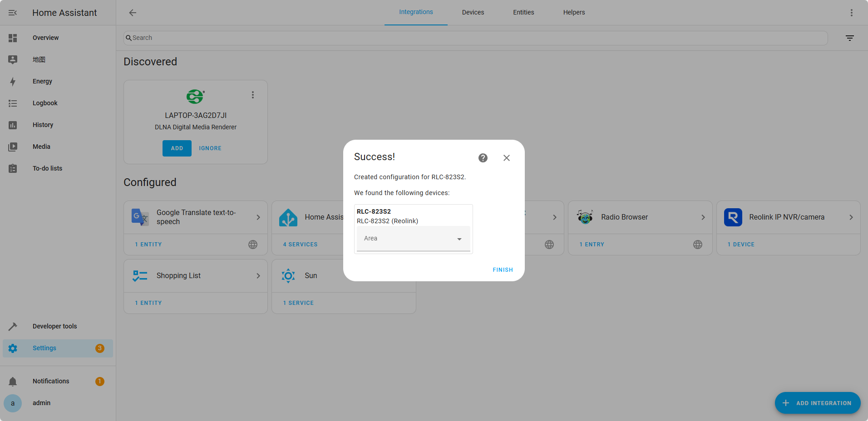Image resolution: width=868 pixels, height=421 pixels.
Task: Open 1 Entity link under Google Translate
Action: click(x=148, y=245)
